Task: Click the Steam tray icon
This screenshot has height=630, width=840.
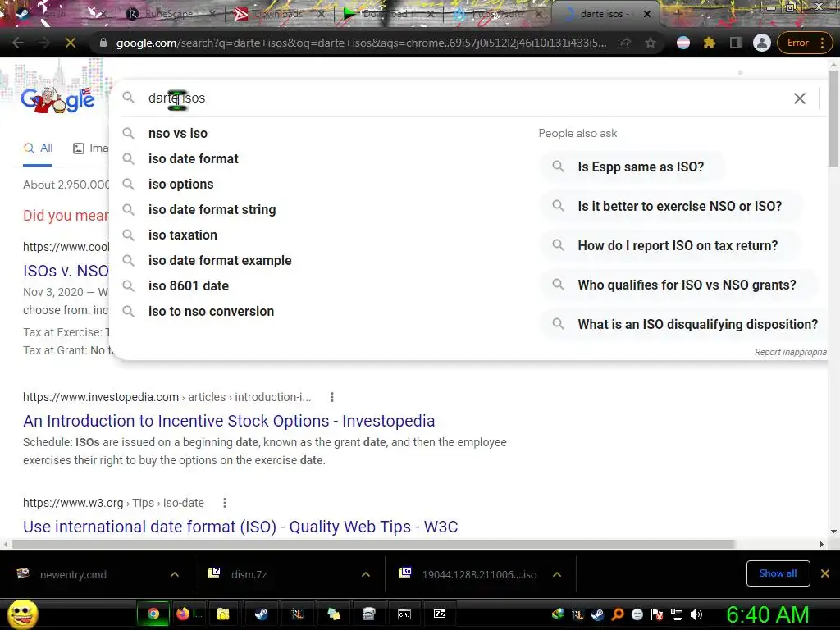Action: pos(597,614)
